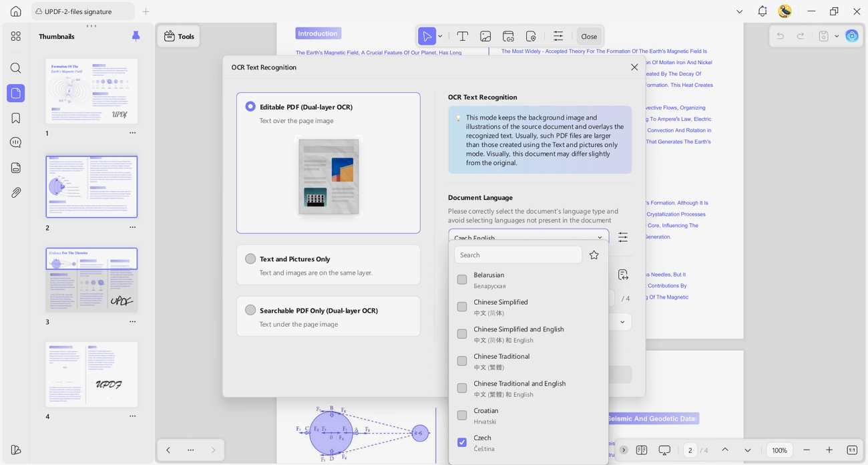Expand the arrow next to select tool
Screen dimensions: 868x465
pos(440,36)
